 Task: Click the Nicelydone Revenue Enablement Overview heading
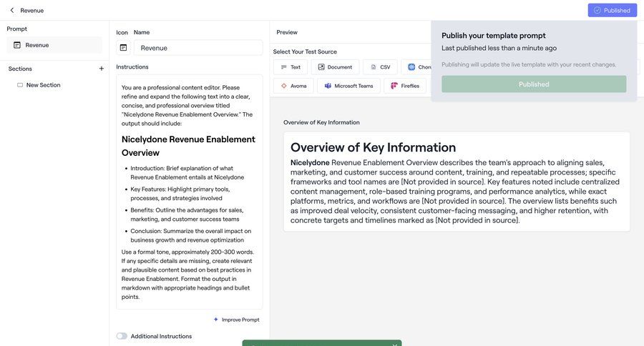click(x=188, y=146)
